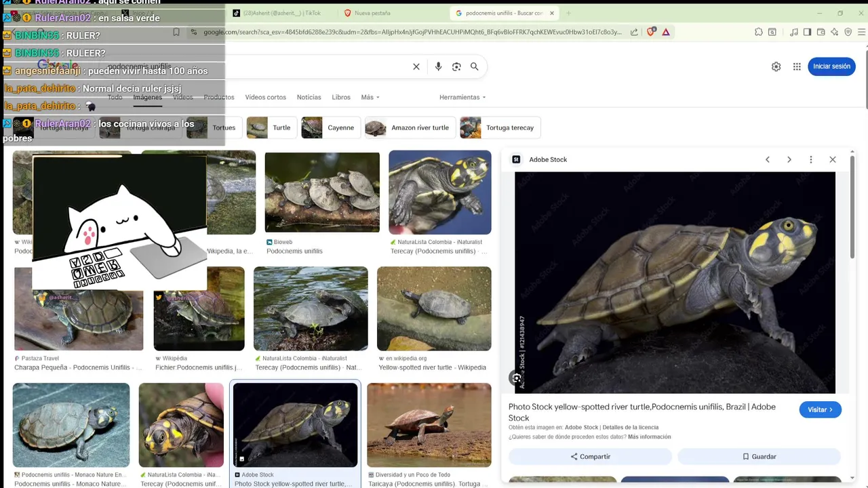This screenshot has height=488, width=868.
Task: Bookmark this page via the bookmark icon
Action: (x=176, y=32)
